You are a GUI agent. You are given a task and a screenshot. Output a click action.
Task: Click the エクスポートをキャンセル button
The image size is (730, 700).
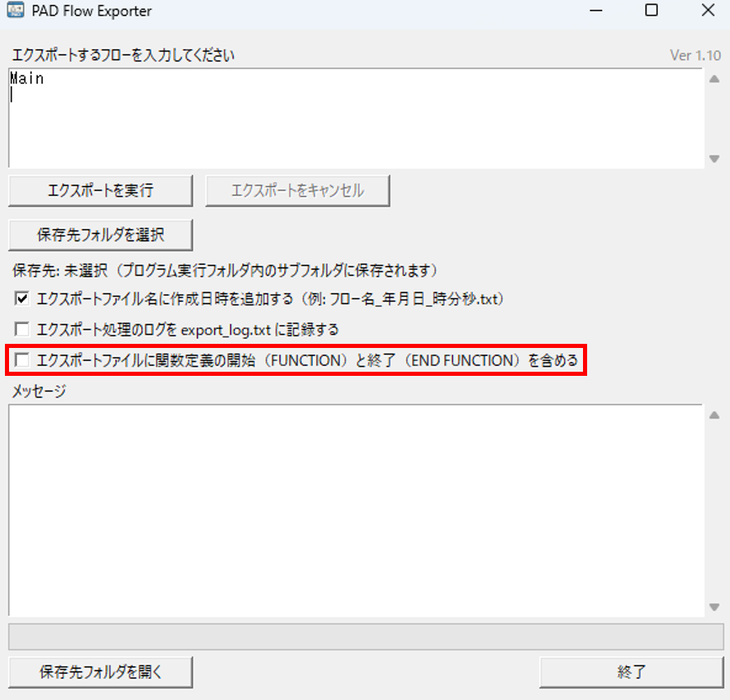pyautogui.click(x=297, y=190)
